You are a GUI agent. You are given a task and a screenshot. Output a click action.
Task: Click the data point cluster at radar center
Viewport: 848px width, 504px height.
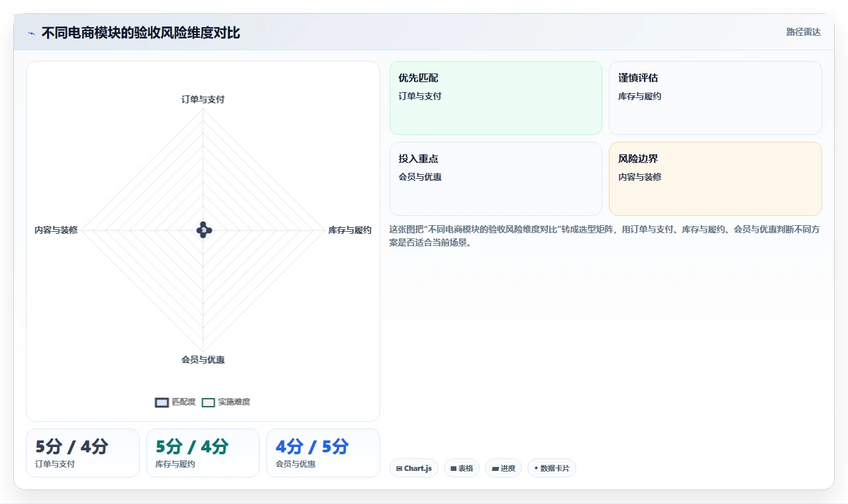pyautogui.click(x=203, y=230)
